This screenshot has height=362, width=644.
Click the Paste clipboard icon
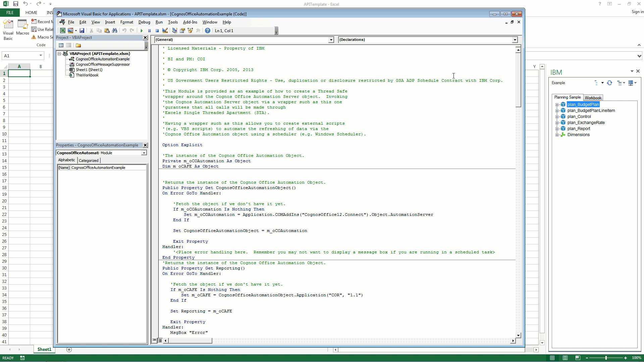pos(107,31)
